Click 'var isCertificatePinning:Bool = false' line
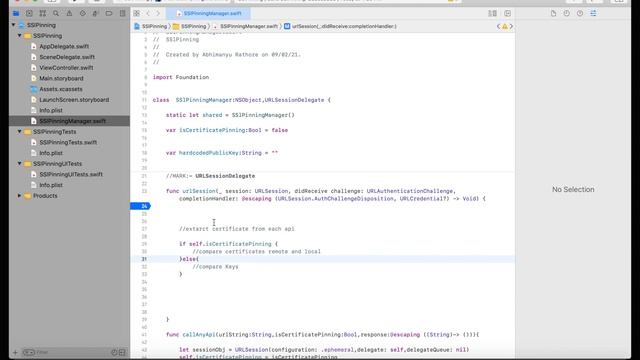The image size is (640, 360). (x=227, y=130)
